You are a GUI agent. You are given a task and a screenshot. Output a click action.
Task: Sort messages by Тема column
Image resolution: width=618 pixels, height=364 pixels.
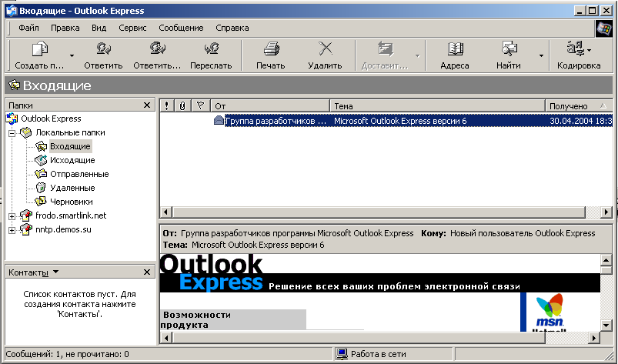click(437, 105)
